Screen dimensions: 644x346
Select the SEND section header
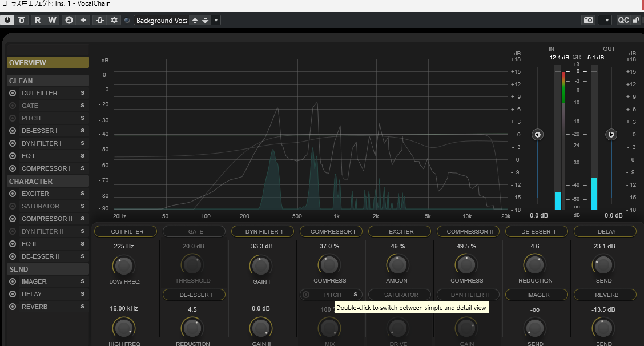[48, 269]
